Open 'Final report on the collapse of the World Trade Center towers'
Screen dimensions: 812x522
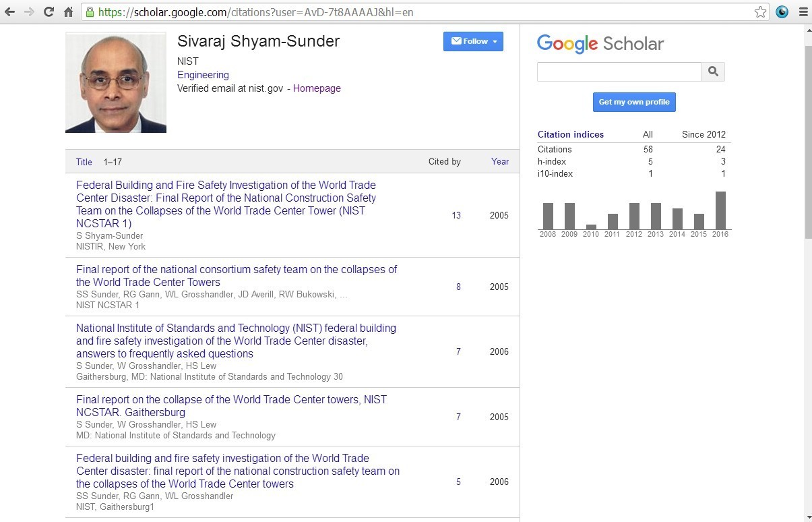tap(231, 406)
